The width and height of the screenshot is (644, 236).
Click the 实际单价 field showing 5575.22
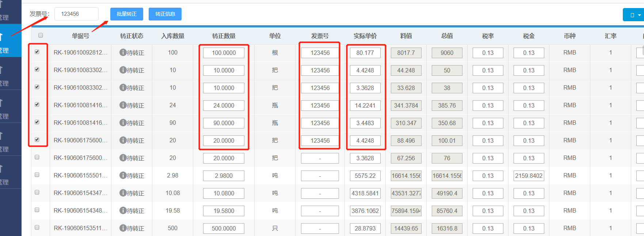click(365, 176)
